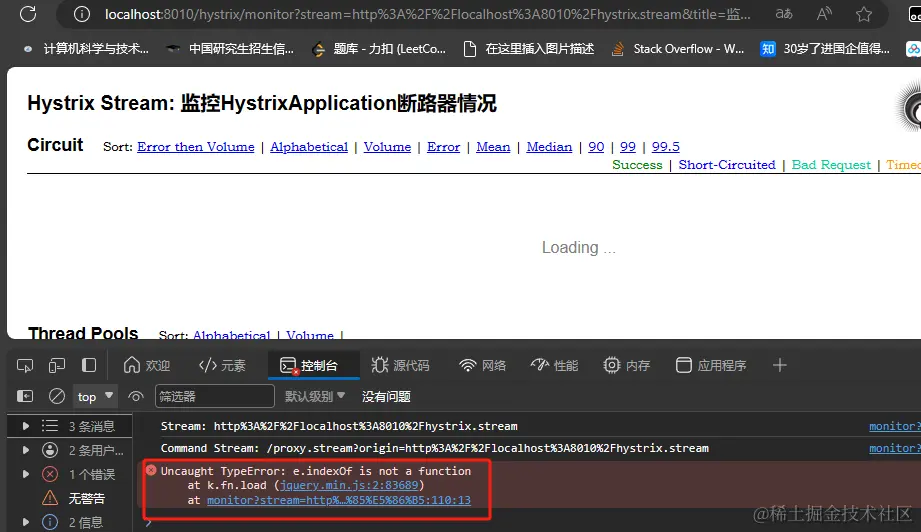Toggle the live expression eye icon
The height and width of the screenshot is (532, 921).
tap(136, 396)
